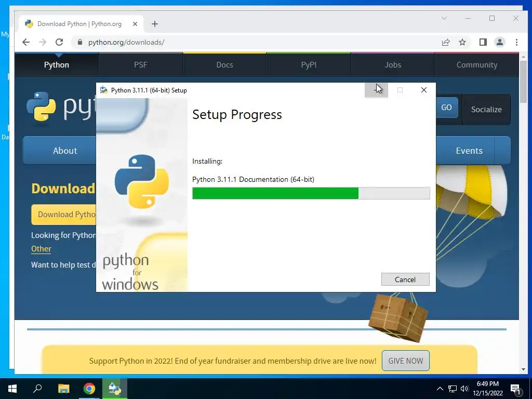Share this page via the share icon

[446, 42]
